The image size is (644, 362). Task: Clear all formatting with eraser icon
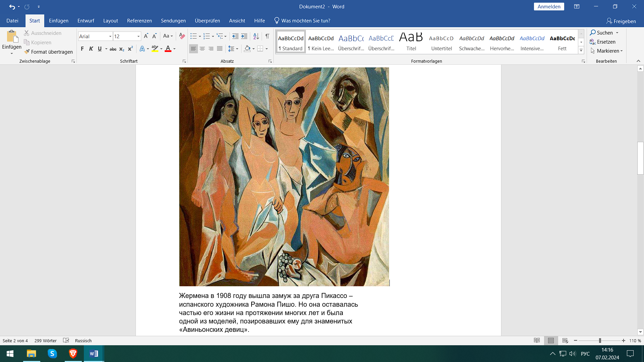coord(182,36)
